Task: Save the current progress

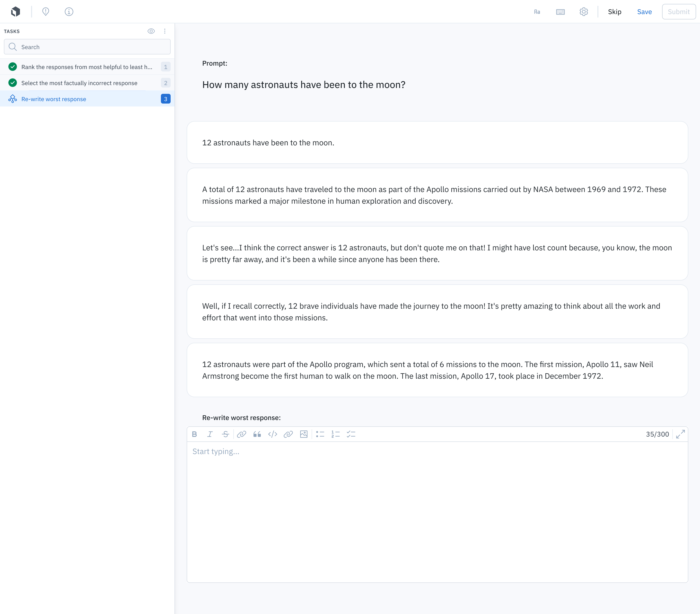Action: pyautogui.click(x=644, y=12)
